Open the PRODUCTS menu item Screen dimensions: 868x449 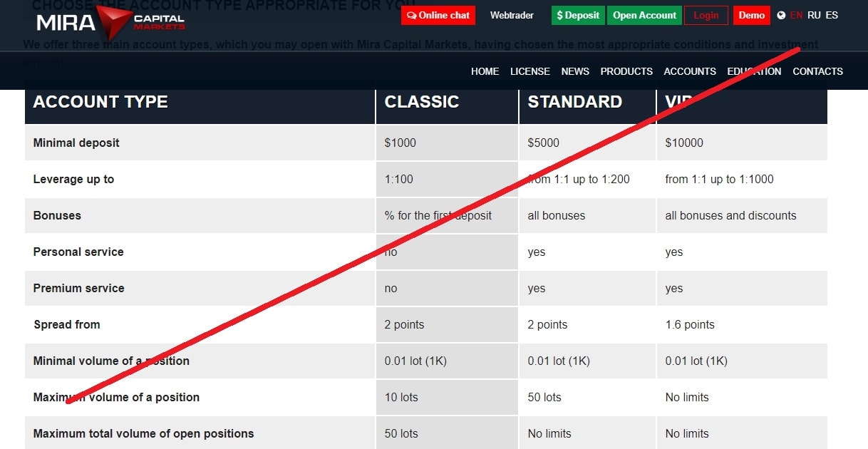(x=626, y=71)
